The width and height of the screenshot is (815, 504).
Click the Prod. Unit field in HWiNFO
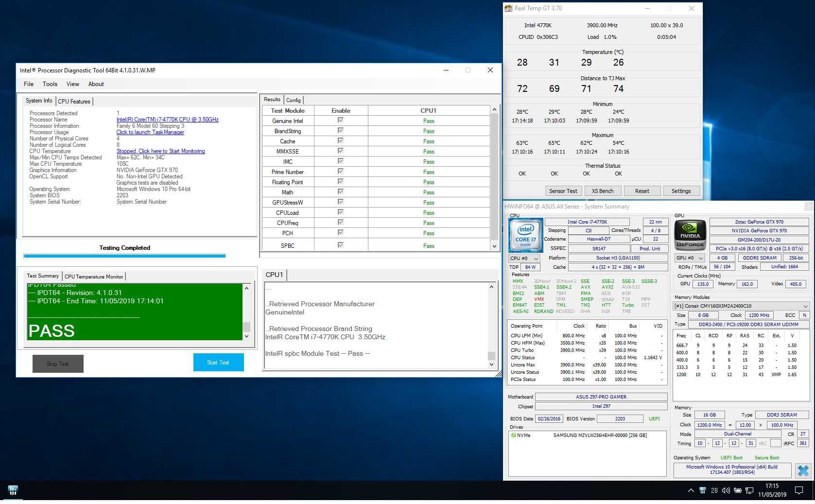point(649,248)
